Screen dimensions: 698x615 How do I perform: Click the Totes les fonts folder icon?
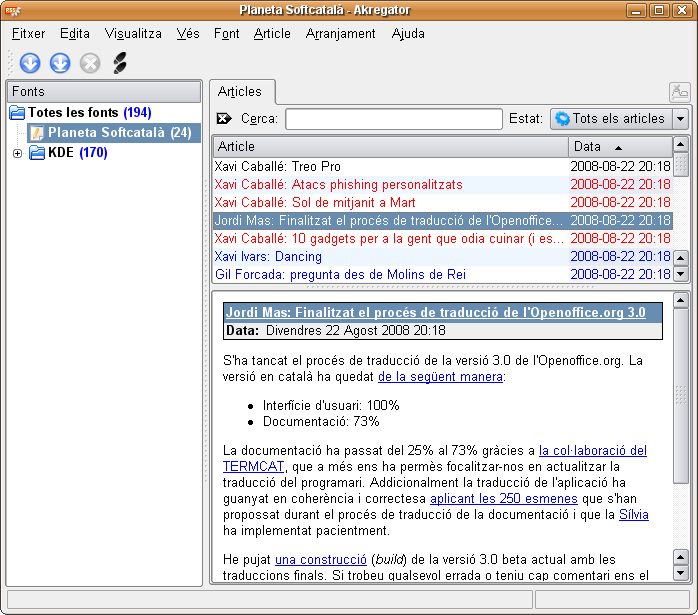click(17, 113)
